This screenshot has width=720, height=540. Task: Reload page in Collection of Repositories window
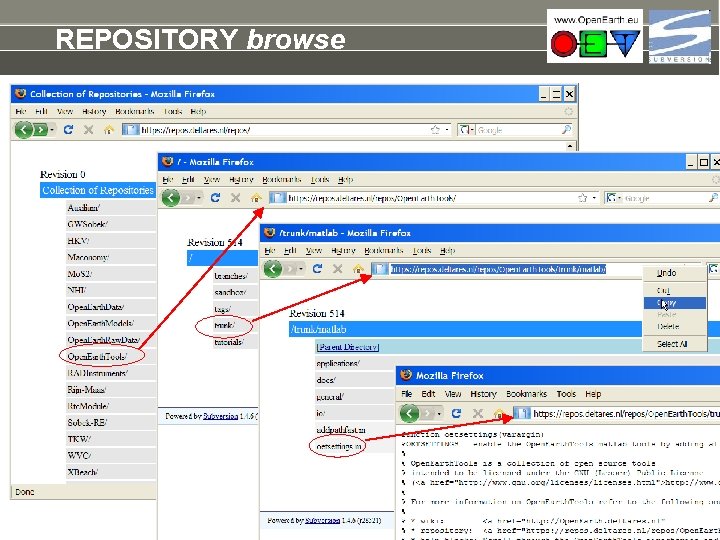pos(68,129)
